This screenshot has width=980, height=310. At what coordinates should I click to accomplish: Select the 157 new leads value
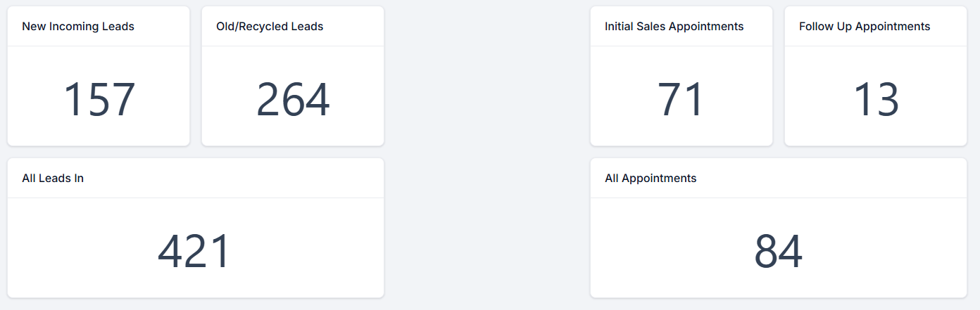pyautogui.click(x=99, y=100)
